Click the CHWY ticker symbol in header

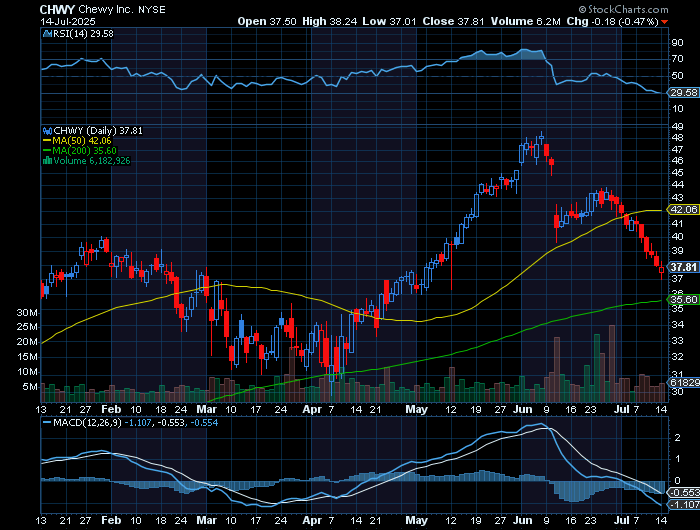57,9
